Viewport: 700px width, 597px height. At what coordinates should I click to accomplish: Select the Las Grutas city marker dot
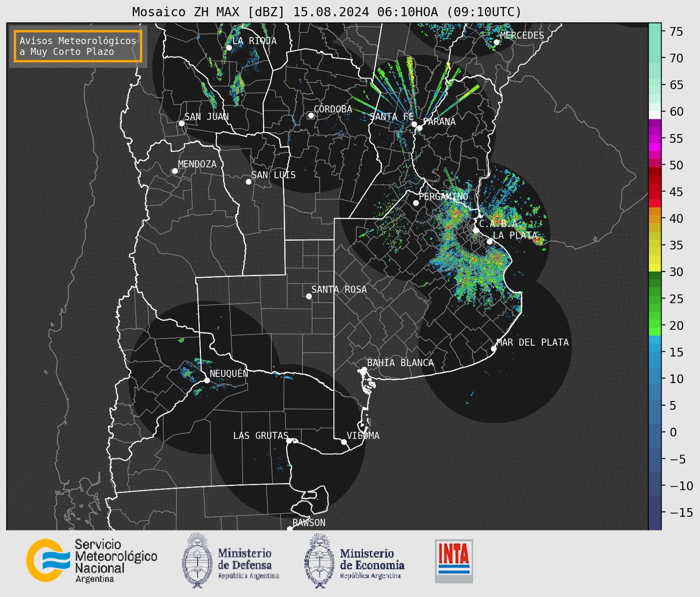coord(289,441)
